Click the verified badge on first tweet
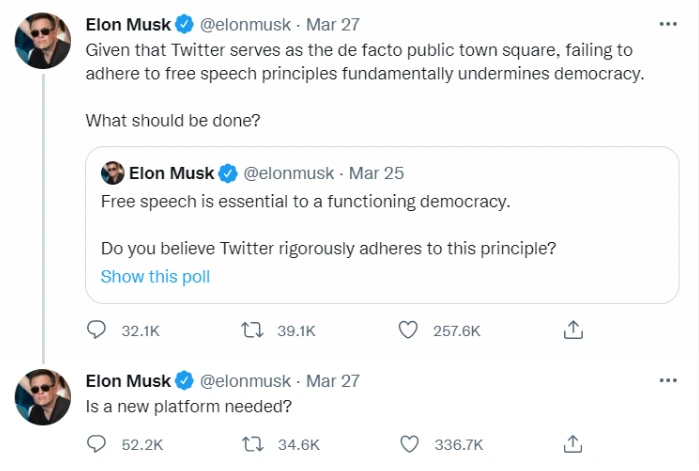This screenshot has width=699, height=471. coord(185,23)
